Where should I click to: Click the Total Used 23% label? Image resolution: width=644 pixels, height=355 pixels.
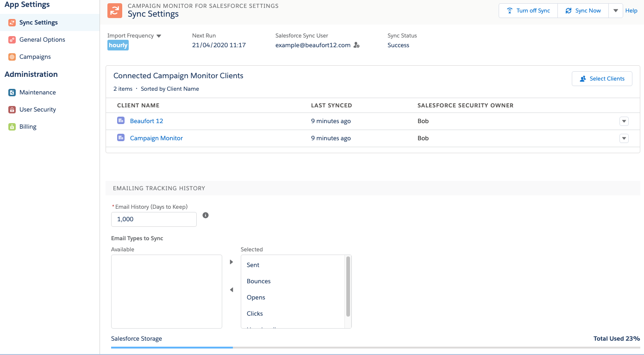pos(617,339)
